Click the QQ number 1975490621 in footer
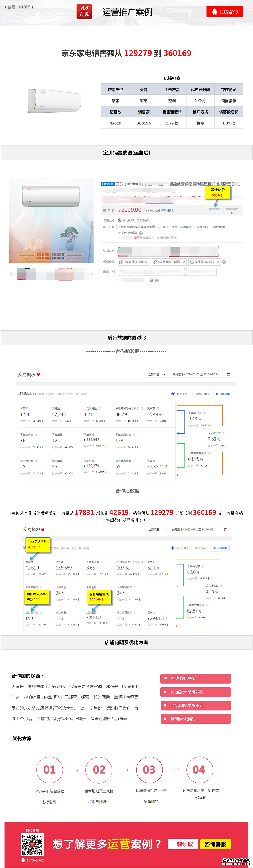The height and width of the screenshot is (868, 253). tap(35, 860)
